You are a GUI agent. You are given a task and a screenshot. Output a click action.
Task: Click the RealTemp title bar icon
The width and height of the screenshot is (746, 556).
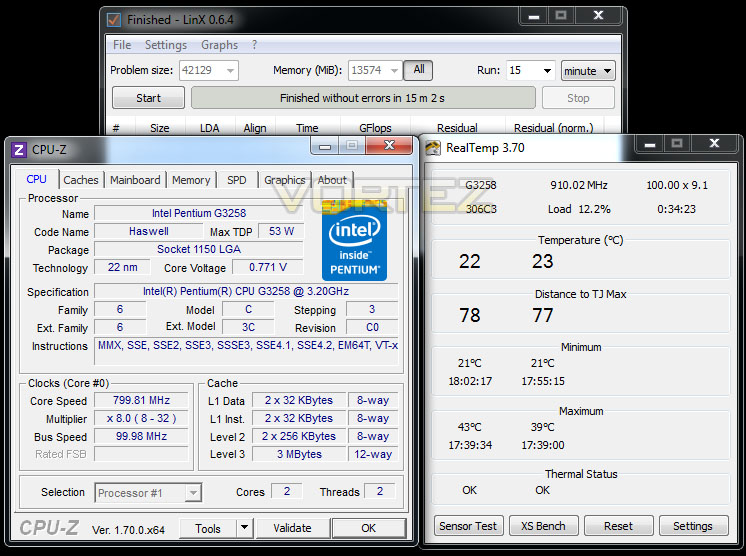[x=433, y=148]
